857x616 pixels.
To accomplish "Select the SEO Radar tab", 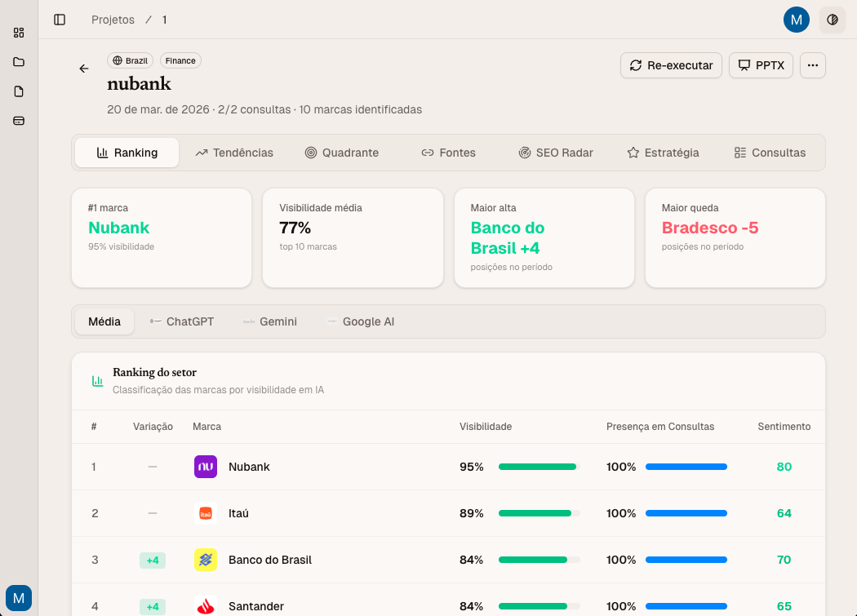I will 555,153.
